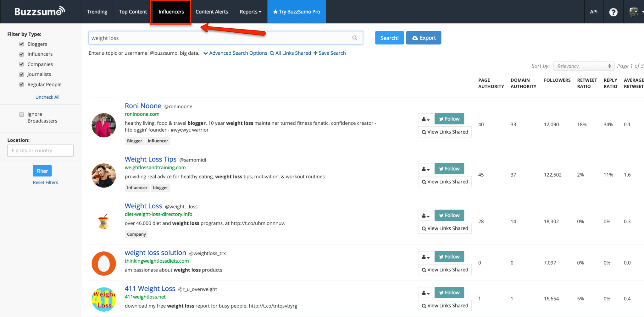Apply filters with the Filter button

pyautogui.click(x=42, y=171)
